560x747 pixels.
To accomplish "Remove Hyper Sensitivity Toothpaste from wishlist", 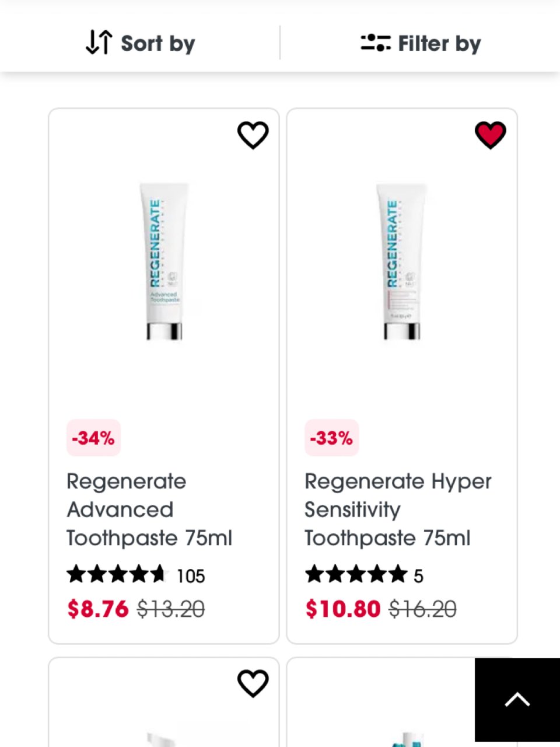I will (x=490, y=135).
